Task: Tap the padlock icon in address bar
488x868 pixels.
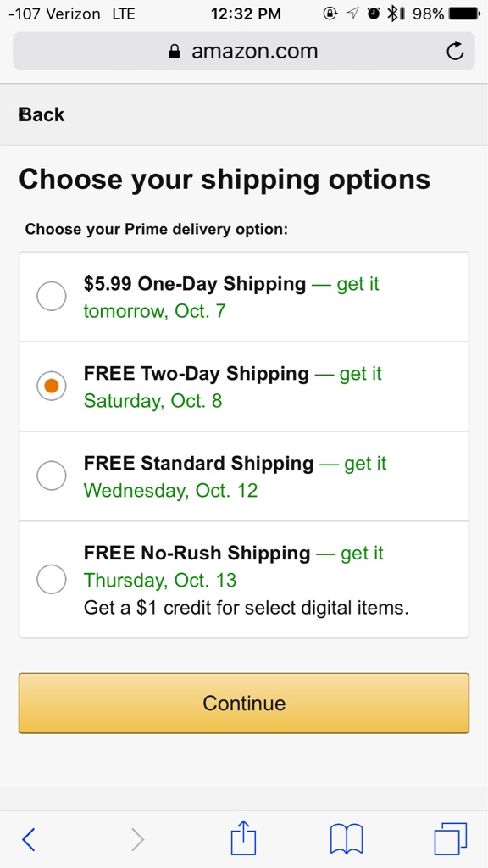Action: point(175,52)
